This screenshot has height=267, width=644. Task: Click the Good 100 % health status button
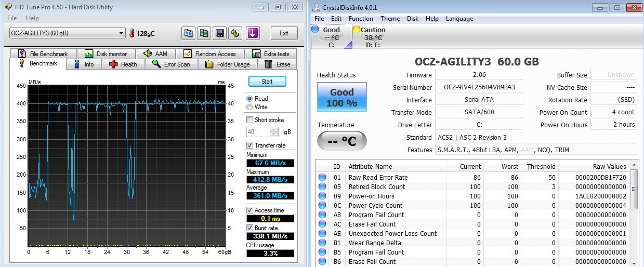(341, 98)
